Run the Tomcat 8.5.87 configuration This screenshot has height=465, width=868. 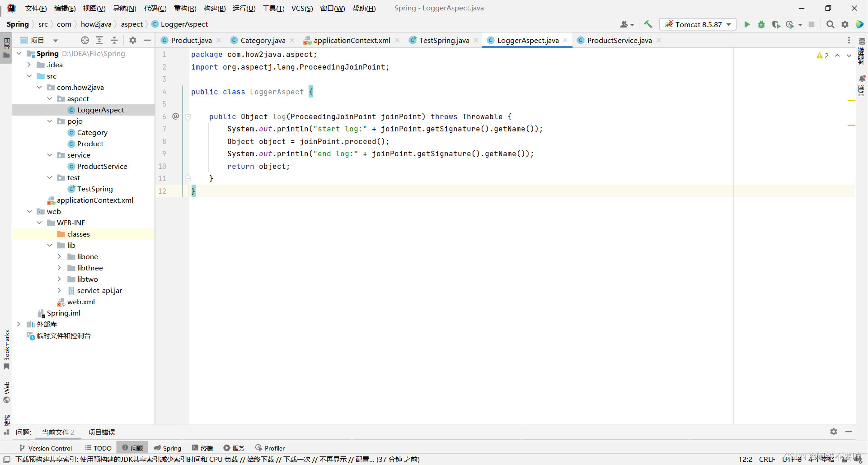pyautogui.click(x=747, y=24)
